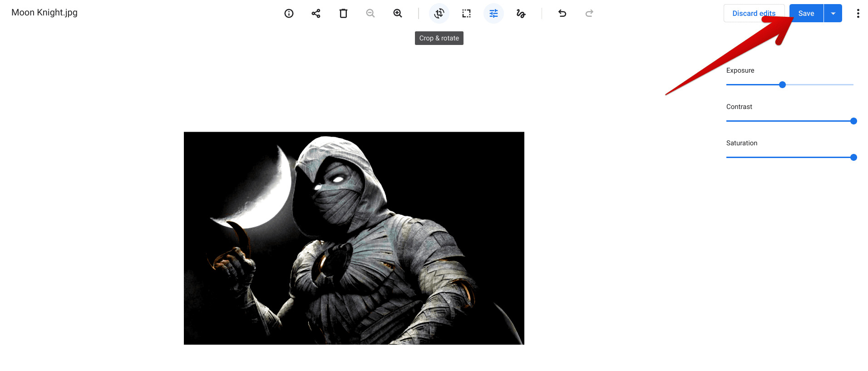Click the share icon
This screenshot has width=868, height=371.
316,14
